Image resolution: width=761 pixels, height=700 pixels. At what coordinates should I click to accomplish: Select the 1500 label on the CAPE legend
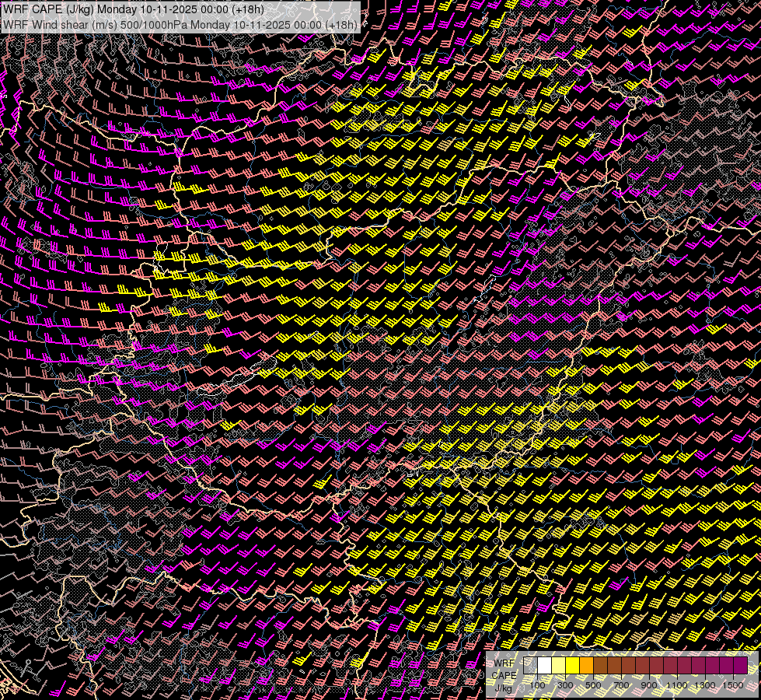pos(733,685)
